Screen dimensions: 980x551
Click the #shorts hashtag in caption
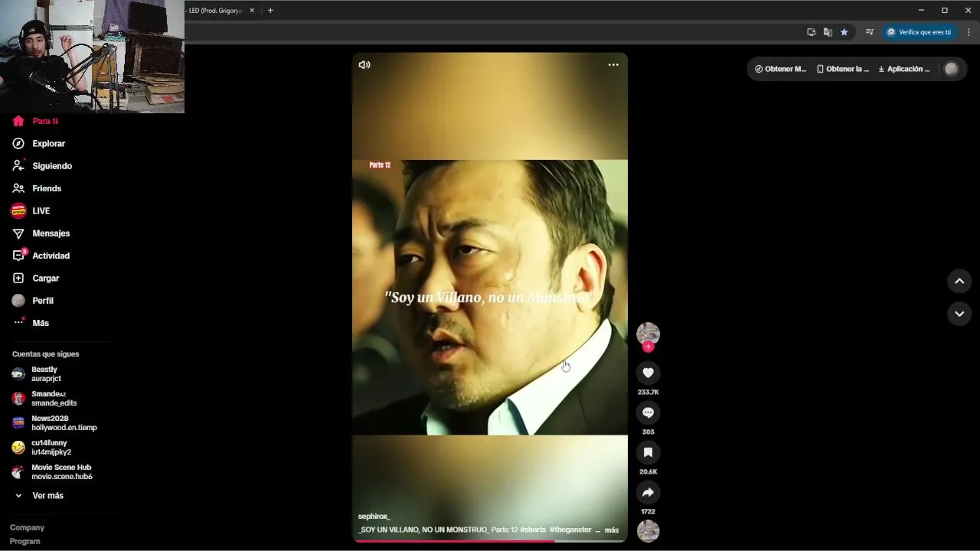[x=533, y=530]
